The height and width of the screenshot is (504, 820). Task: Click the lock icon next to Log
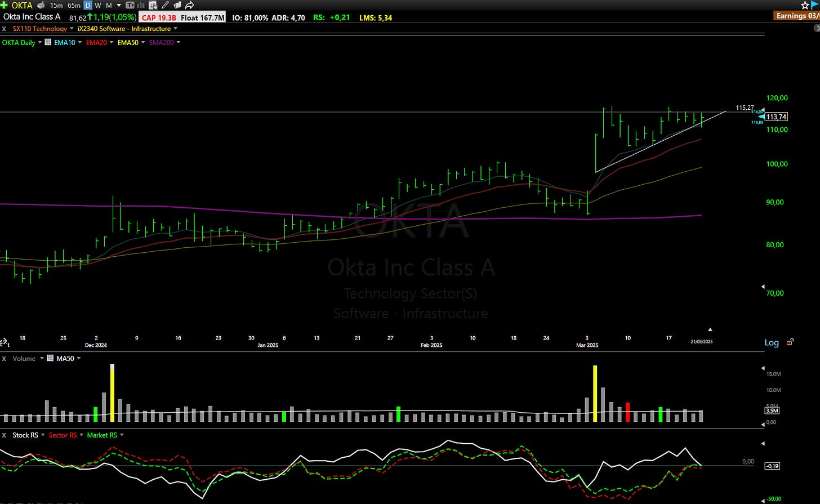click(790, 342)
